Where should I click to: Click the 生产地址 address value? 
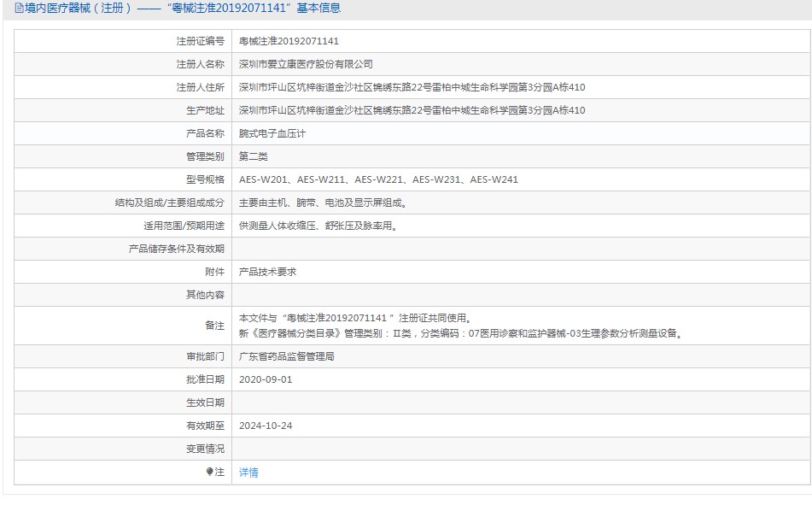pos(412,110)
